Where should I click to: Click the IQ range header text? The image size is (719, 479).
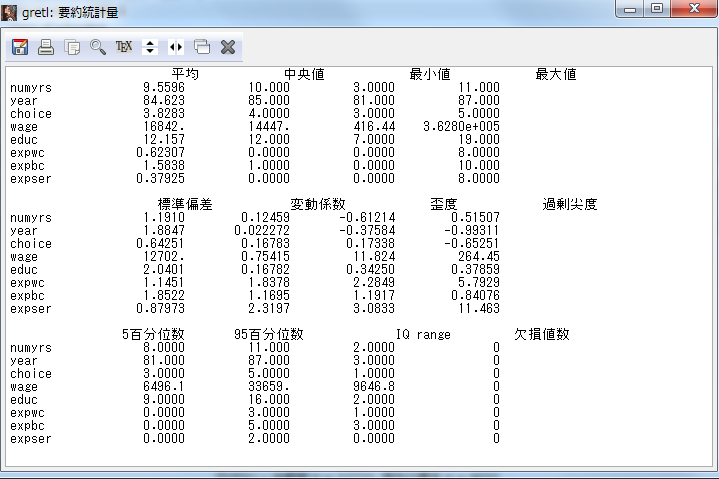[423, 334]
